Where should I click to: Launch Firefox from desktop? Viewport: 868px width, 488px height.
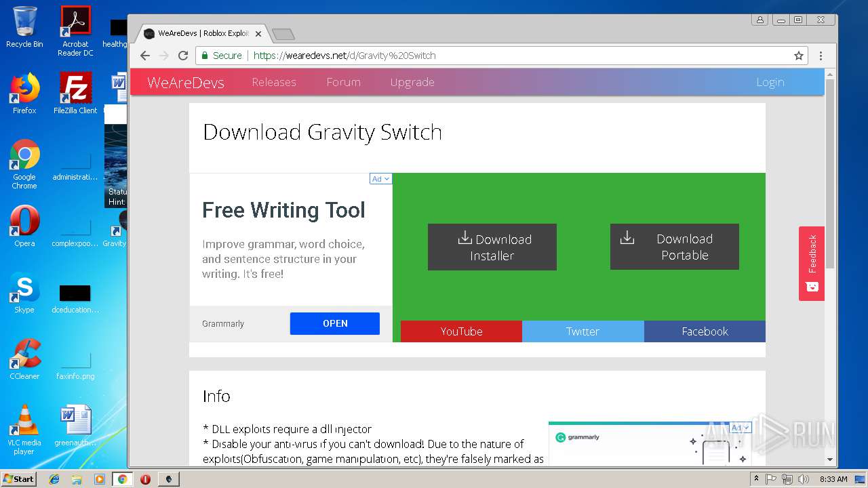[x=24, y=93]
